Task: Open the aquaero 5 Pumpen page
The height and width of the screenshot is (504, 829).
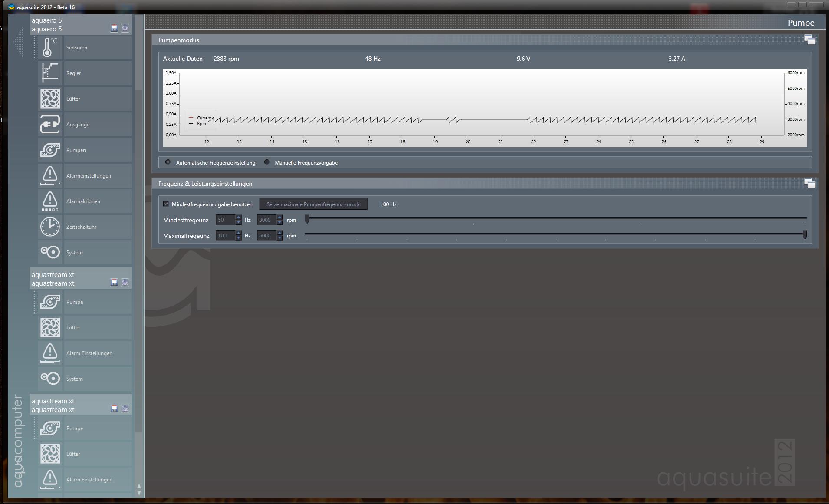Action: point(85,150)
